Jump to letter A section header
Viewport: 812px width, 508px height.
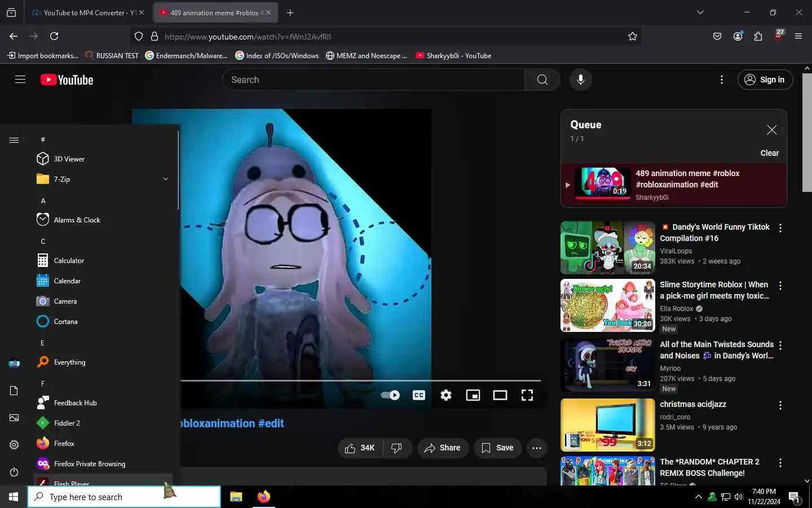point(43,200)
